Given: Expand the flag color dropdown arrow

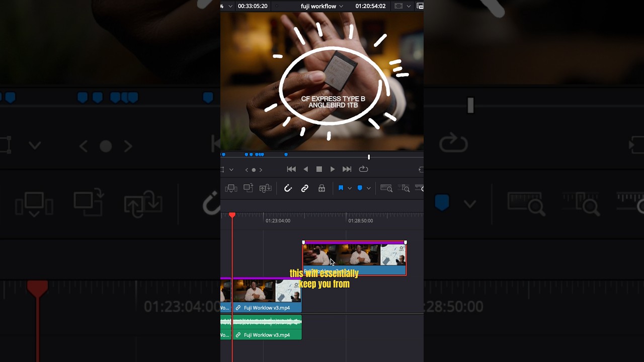Looking at the screenshot, I should [350, 189].
